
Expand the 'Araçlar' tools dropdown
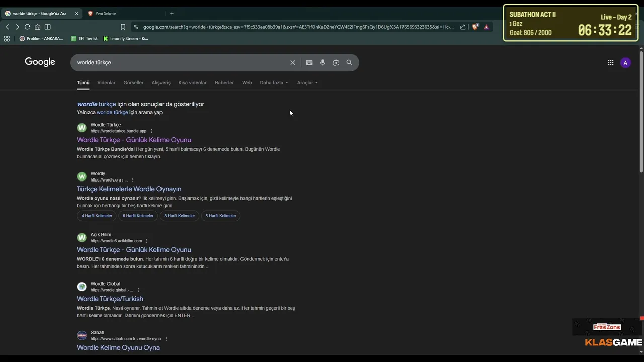pos(307,82)
